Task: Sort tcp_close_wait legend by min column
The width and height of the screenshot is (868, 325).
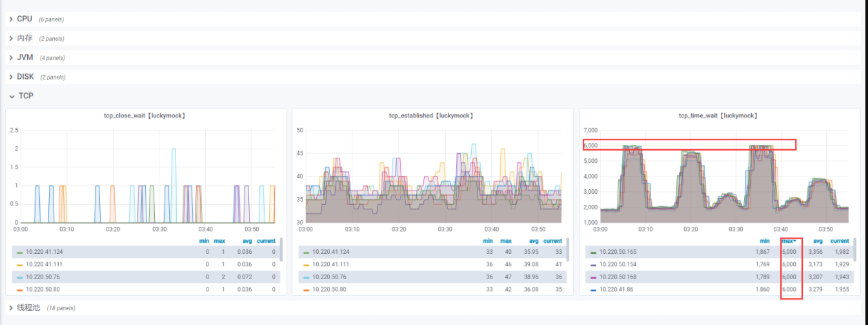Action: pos(205,241)
